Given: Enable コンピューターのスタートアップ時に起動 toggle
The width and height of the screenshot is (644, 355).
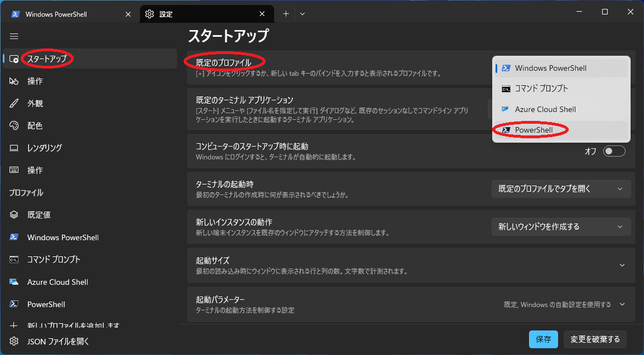Looking at the screenshot, I should click(614, 150).
